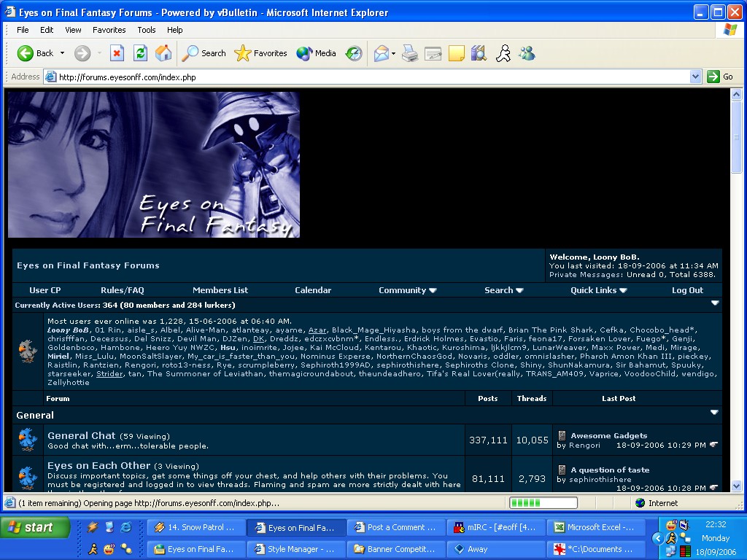Open the Awesome Gadgets thread
The width and height of the screenshot is (747, 560).
609,435
